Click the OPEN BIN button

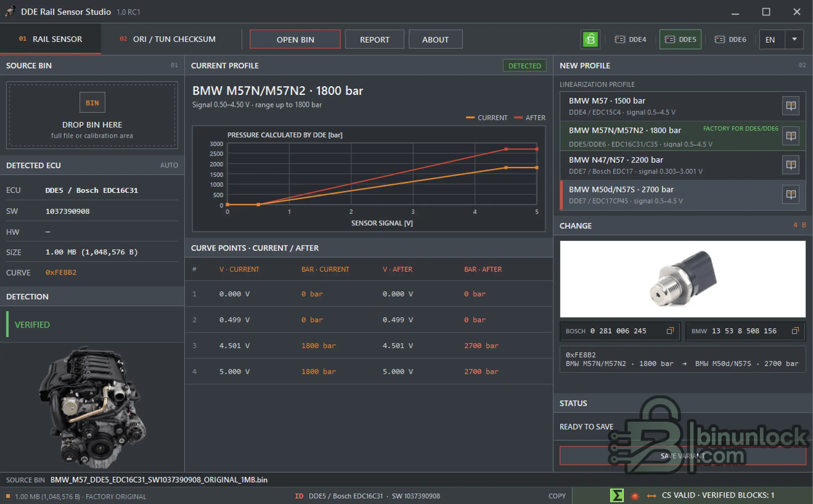point(295,39)
